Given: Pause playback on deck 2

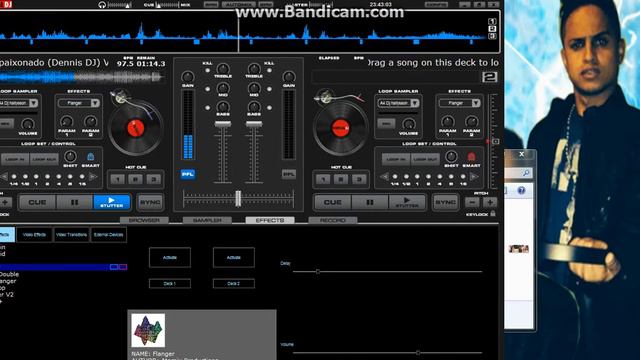Looking at the screenshot, I should click(x=369, y=202).
